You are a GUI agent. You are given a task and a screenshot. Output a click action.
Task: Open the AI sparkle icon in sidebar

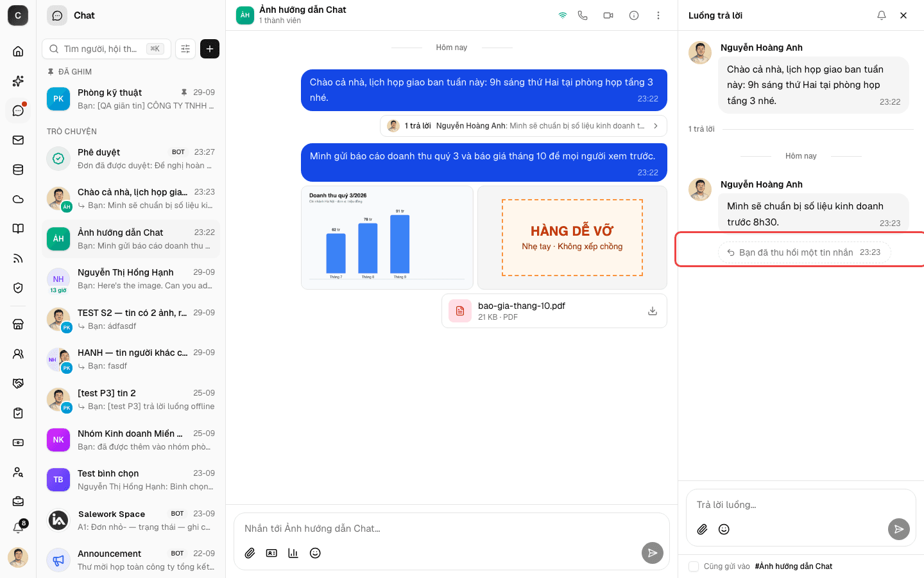(18, 81)
